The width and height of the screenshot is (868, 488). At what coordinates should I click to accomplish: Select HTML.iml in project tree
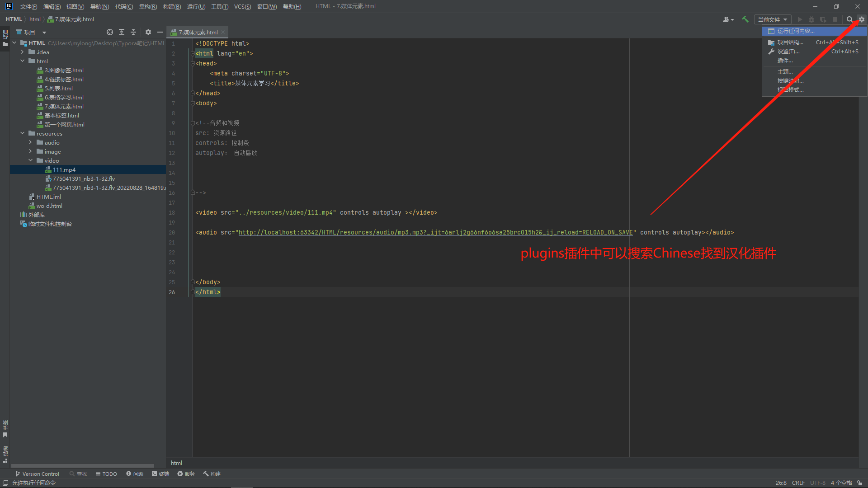coord(48,197)
